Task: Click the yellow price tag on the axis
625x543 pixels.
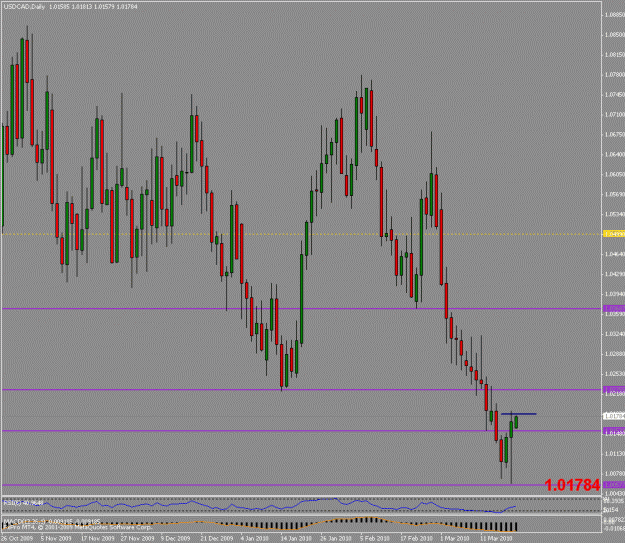Action: coord(613,234)
